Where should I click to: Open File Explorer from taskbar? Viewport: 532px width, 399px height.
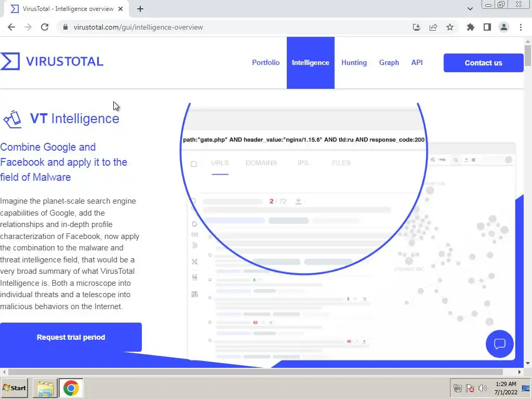coord(45,388)
